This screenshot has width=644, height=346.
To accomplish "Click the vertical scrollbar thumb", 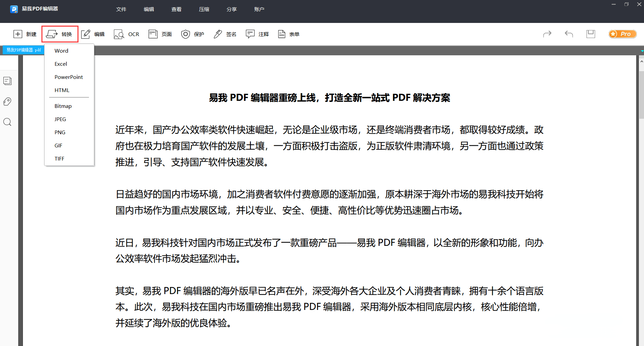I will [641, 95].
